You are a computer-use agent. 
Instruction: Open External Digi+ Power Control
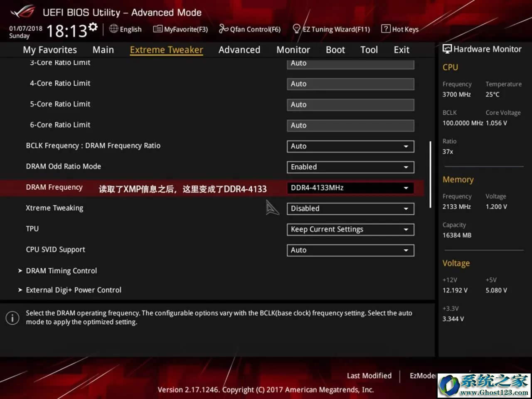74,290
